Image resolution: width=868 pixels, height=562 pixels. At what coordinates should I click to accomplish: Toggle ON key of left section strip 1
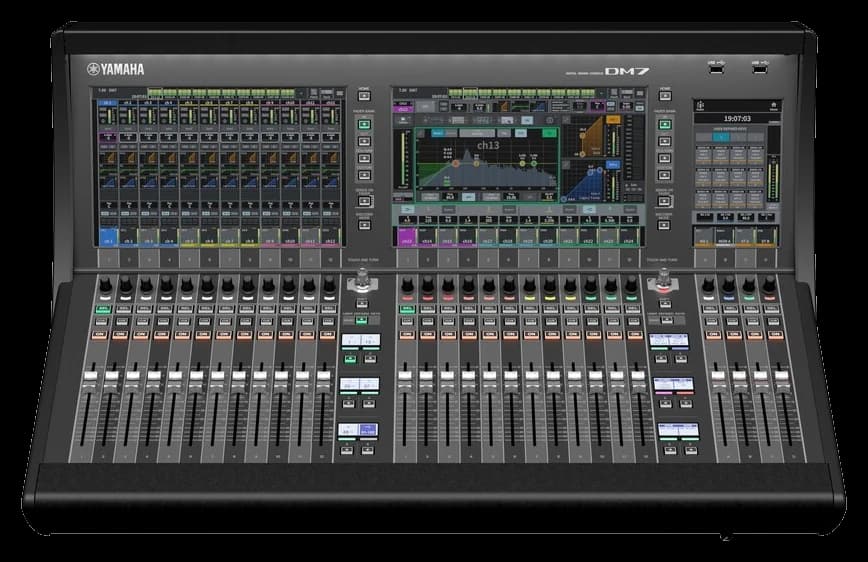(x=100, y=335)
